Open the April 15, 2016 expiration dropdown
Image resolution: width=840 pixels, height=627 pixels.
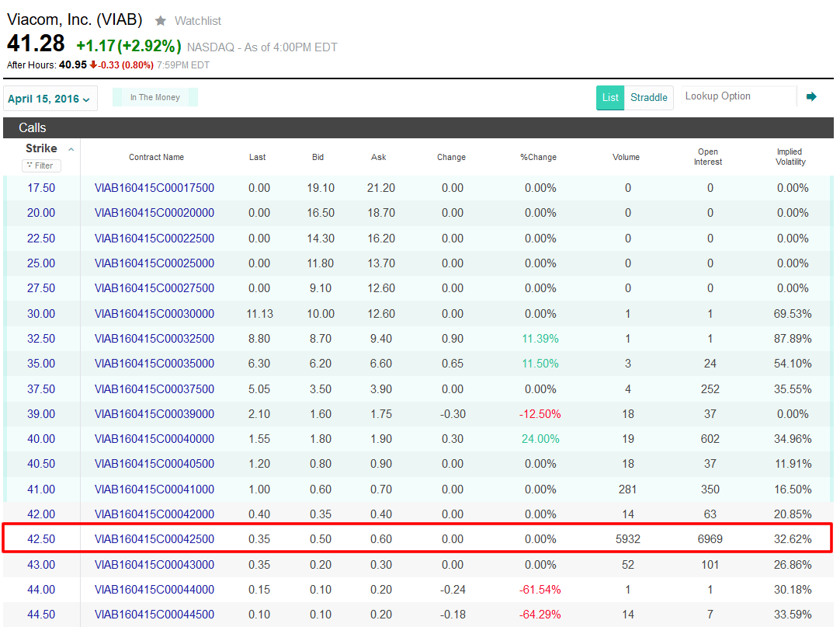point(50,99)
